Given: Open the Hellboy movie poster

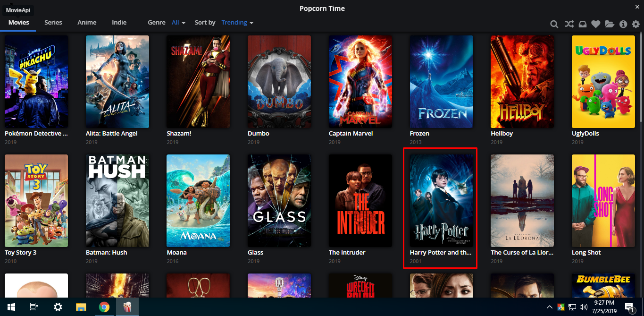Looking at the screenshot, I should point(522,82).
